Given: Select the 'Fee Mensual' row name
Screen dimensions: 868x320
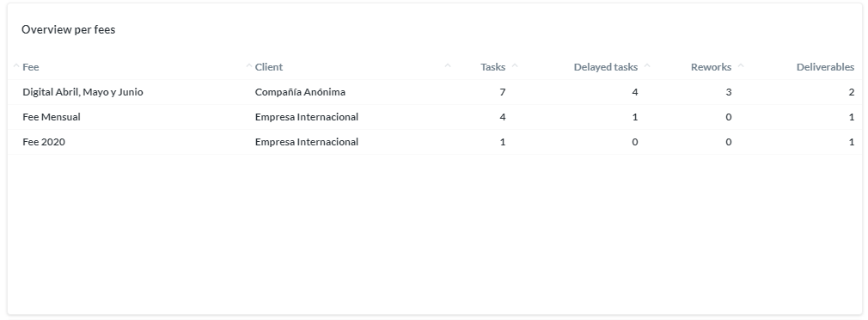Looking at the screenshot, I should pos(52,117).
